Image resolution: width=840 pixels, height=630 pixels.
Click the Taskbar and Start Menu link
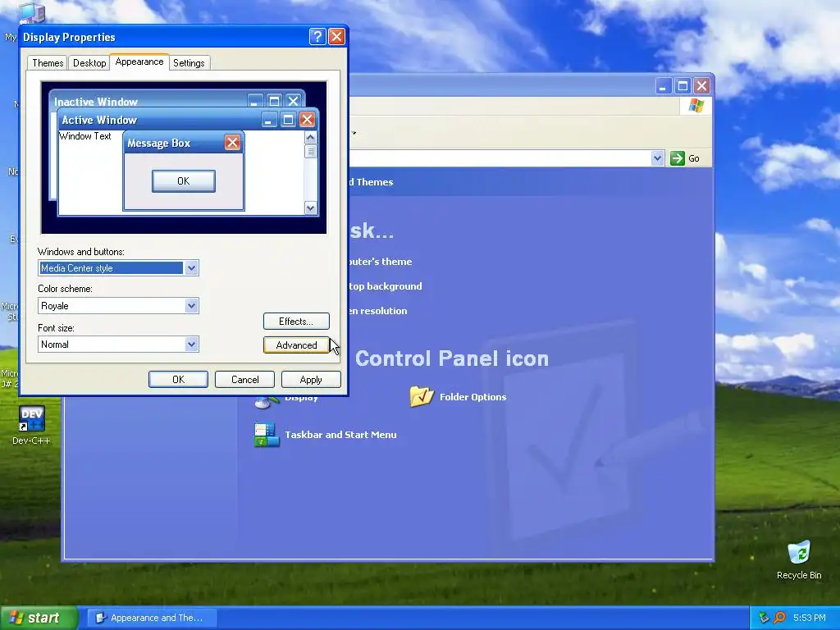click(340, 435)
